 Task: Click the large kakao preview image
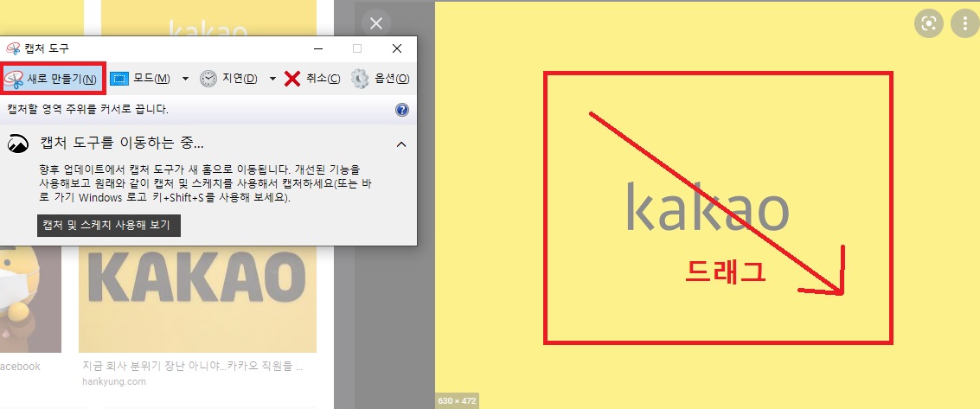[708, 205]
